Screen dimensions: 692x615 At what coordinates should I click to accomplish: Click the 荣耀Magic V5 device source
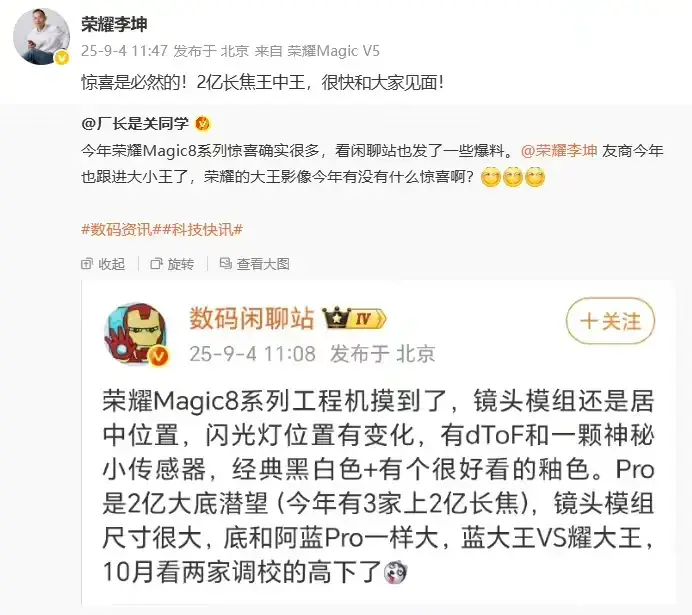334,51
